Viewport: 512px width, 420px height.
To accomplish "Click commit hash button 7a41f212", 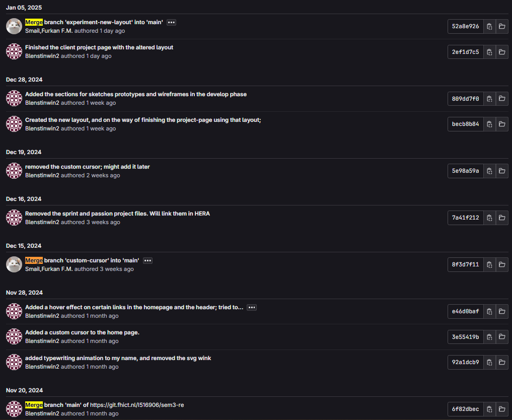I will click(x=465, y=218).
